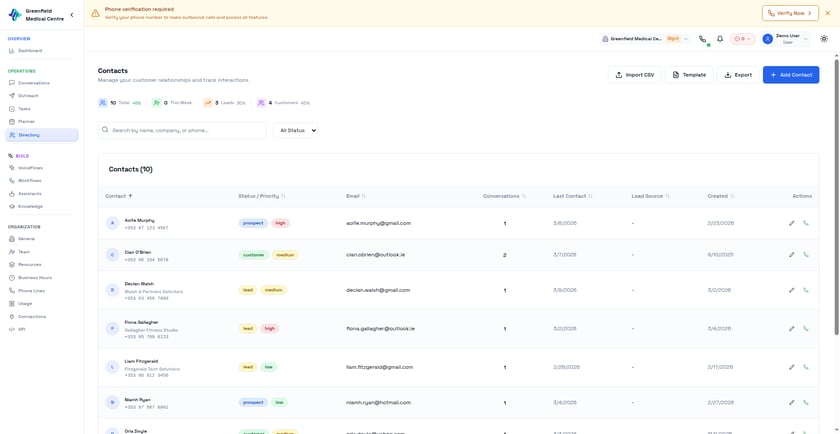Edit the Liam Fitzgerald contact

pos(792,367)
